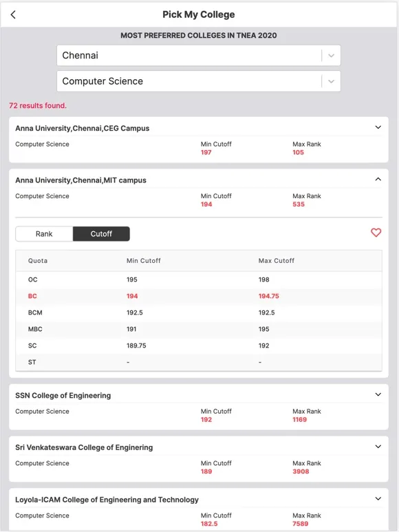Click the Min Cutoff value 197
The image size is (399, 532).
click(x=206, y=152)
